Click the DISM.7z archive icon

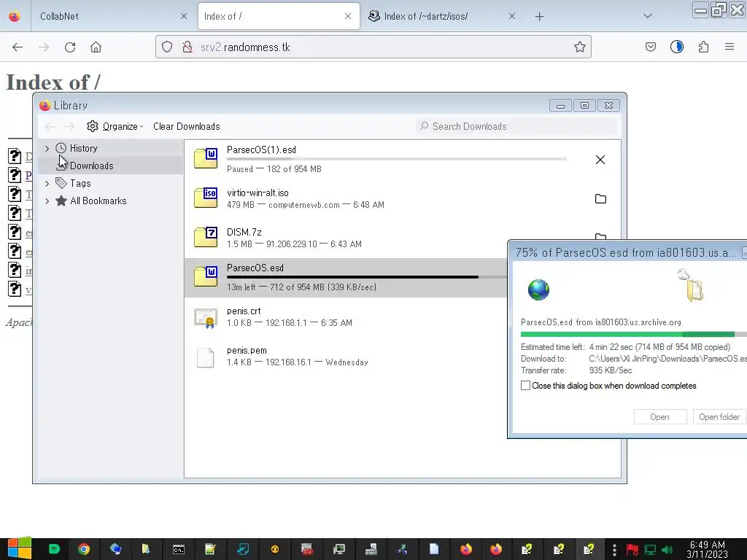click(206, 237)
